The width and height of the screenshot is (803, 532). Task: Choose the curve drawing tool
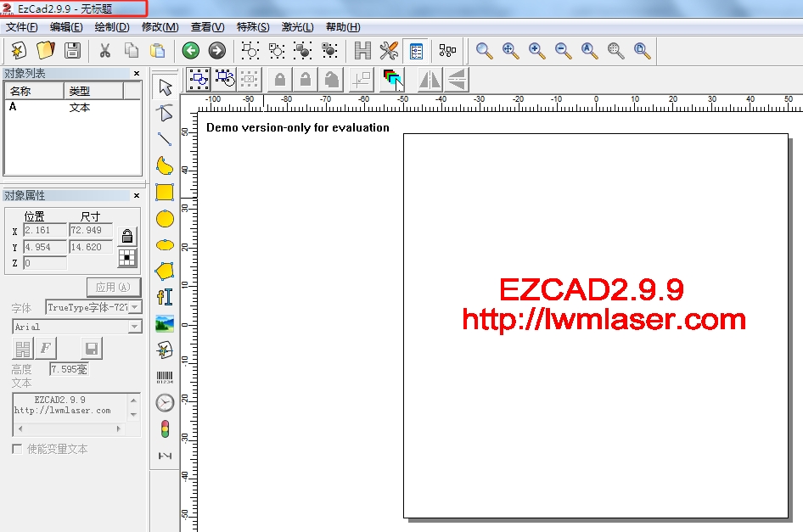tap(165, 165)
